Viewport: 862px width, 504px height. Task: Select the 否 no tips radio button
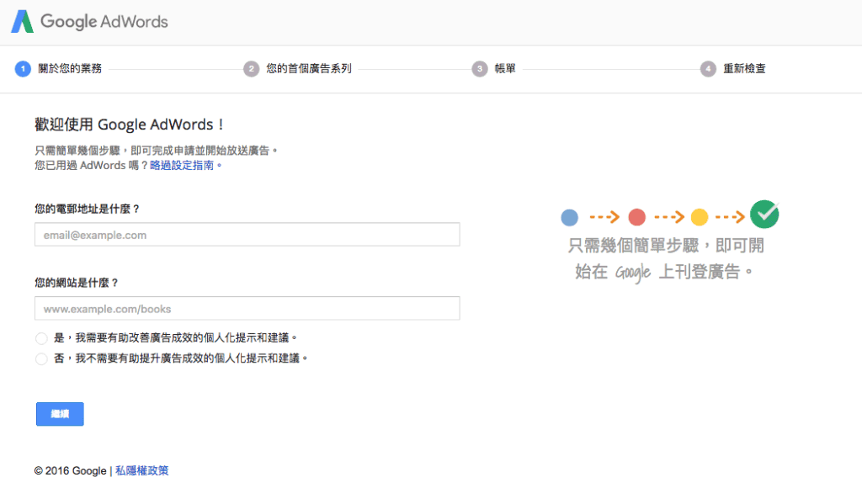[x=41, y=359]
